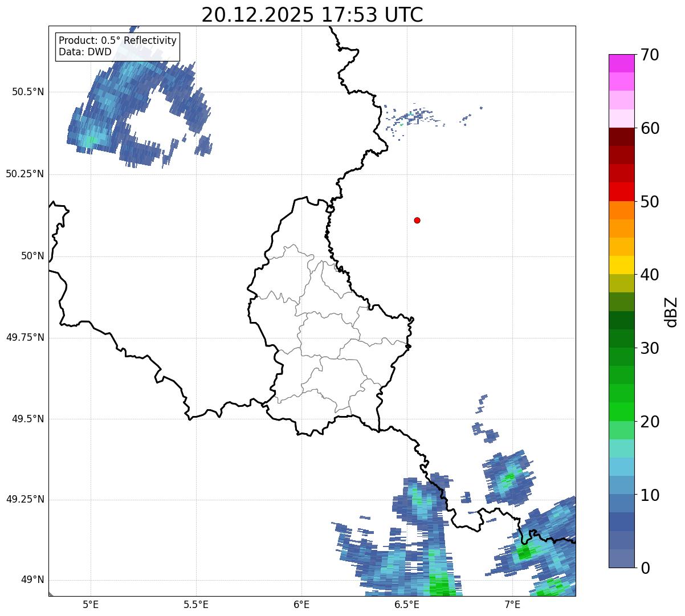The height and width of the screenshot is (616, 685).
Task: Click the yellow colorbar swatch near 40
Action: pyautogui.click(x=621, y=265)
